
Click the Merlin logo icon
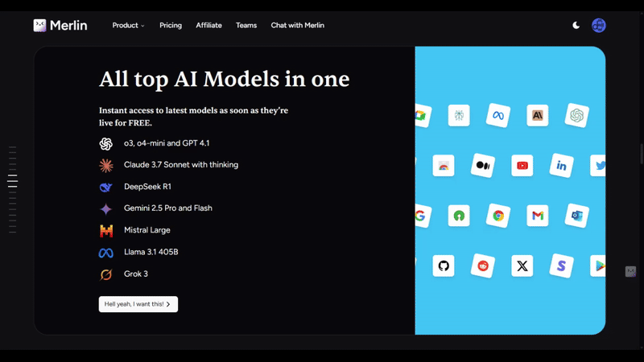point(39,26)
